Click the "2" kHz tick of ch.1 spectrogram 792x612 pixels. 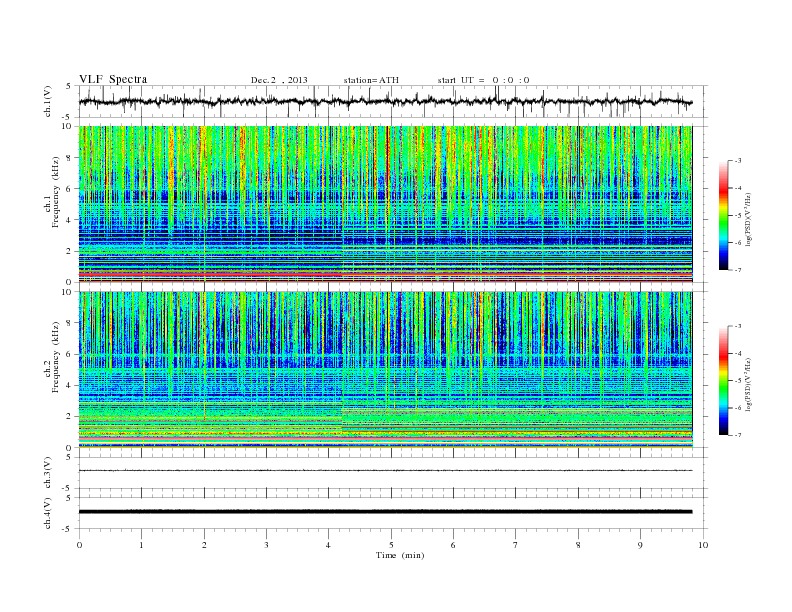pos(69,251)
